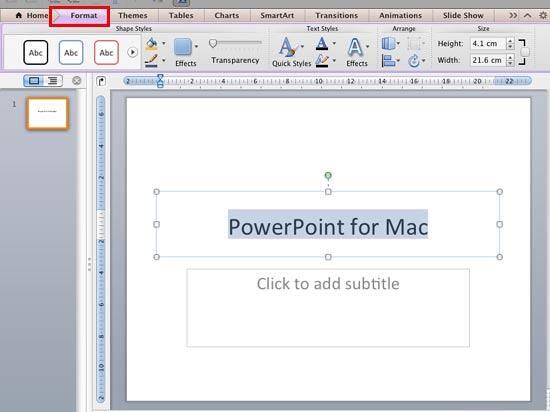Open the Format ribbon tab
Screen dimensions: 550x412
click(83, 15)
